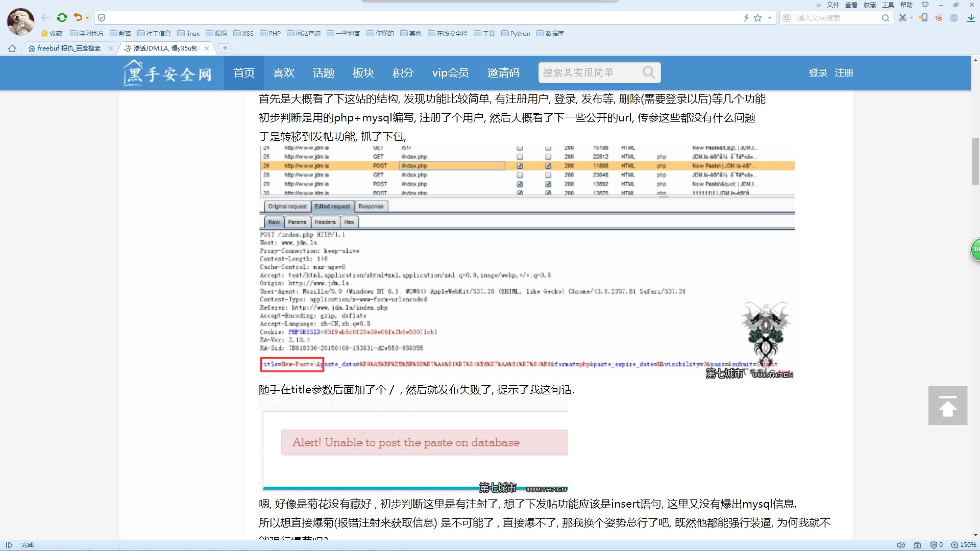Focus the 输入文字搜索 search box
Viewport: 980px width, 551px height.
837,18
